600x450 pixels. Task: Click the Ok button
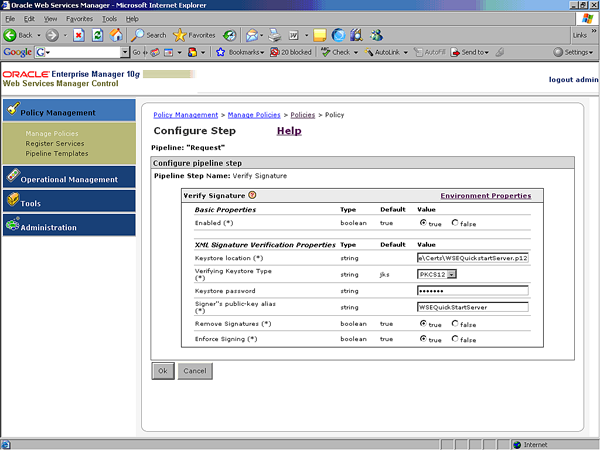coord(163,371)
